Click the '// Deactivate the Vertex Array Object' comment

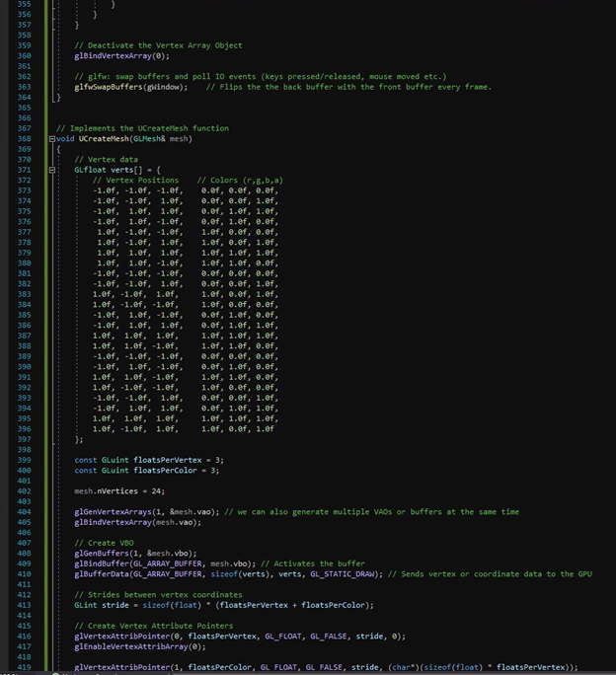pyautogui.click(x=158, y=45)
